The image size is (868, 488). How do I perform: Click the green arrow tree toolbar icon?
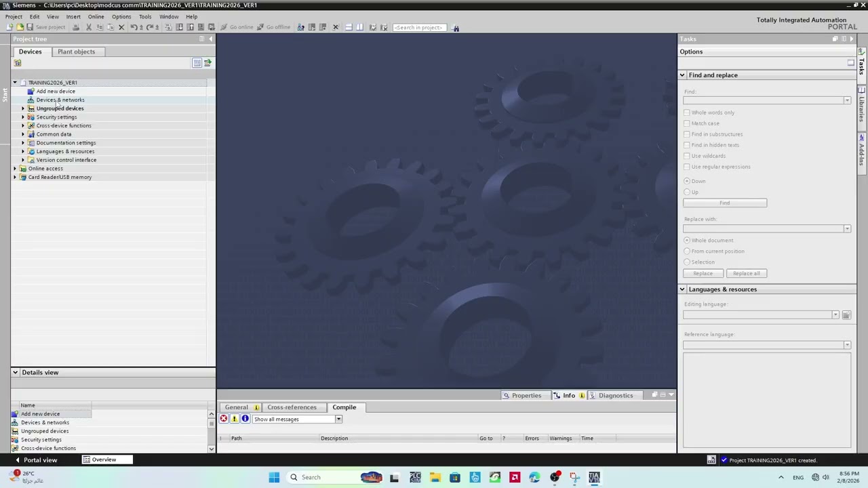208,63
